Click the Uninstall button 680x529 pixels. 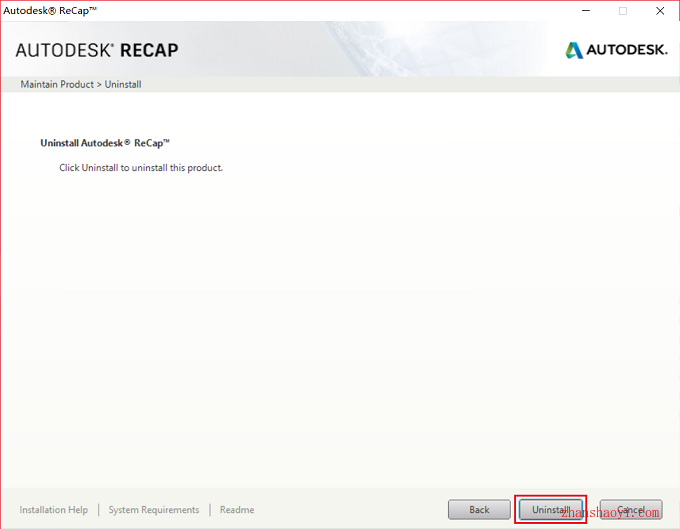551,509
